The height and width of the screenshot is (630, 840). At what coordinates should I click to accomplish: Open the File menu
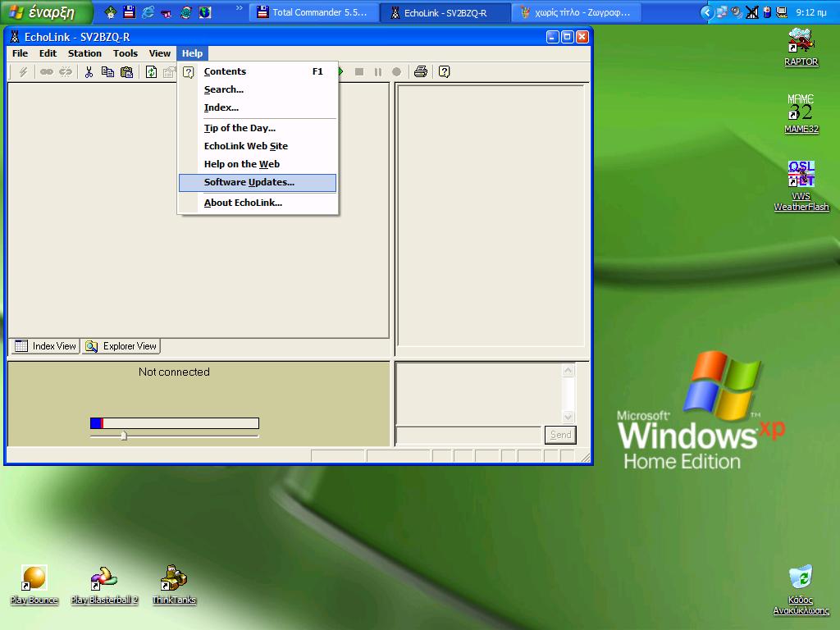(x=20, y=53)
